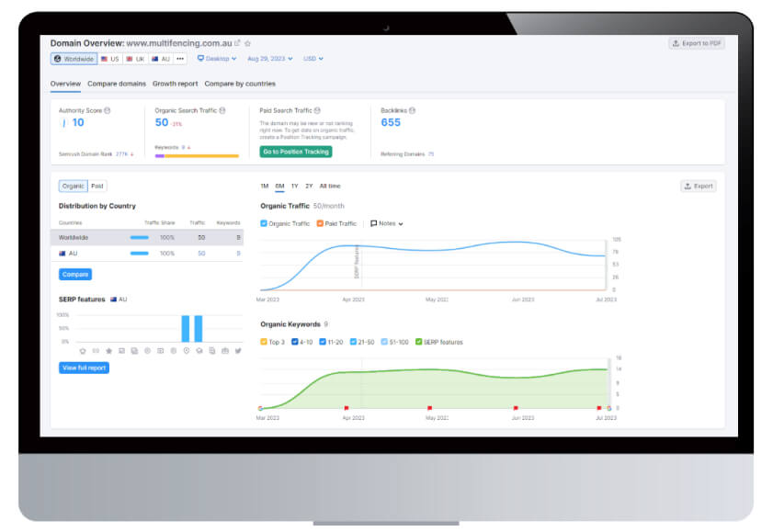Select the Worldwide row in country table

(147, 237)
